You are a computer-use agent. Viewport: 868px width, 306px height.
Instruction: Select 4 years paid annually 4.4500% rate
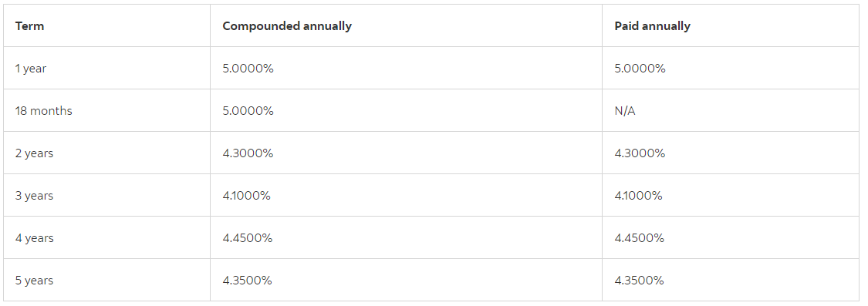tap(640, 238)
